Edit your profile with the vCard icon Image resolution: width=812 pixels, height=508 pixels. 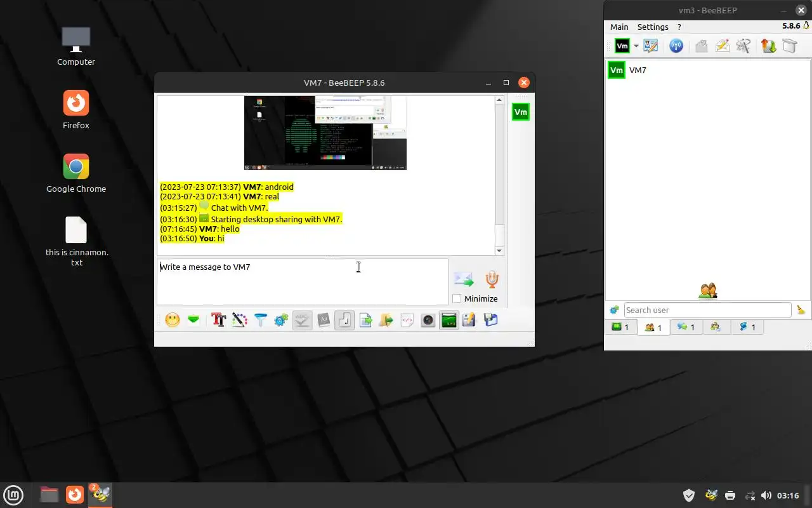pyautogui.click(x=651, y=46)
